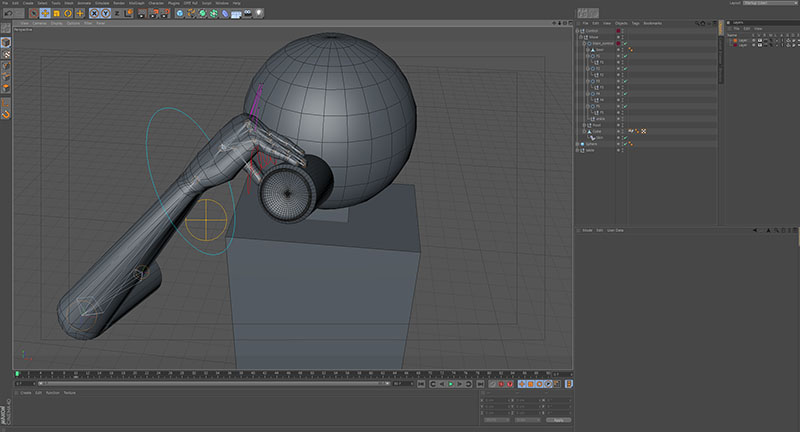Click the blue deformer icon
800x432 pixels.
pyautogui.click(x=224, y=13)
